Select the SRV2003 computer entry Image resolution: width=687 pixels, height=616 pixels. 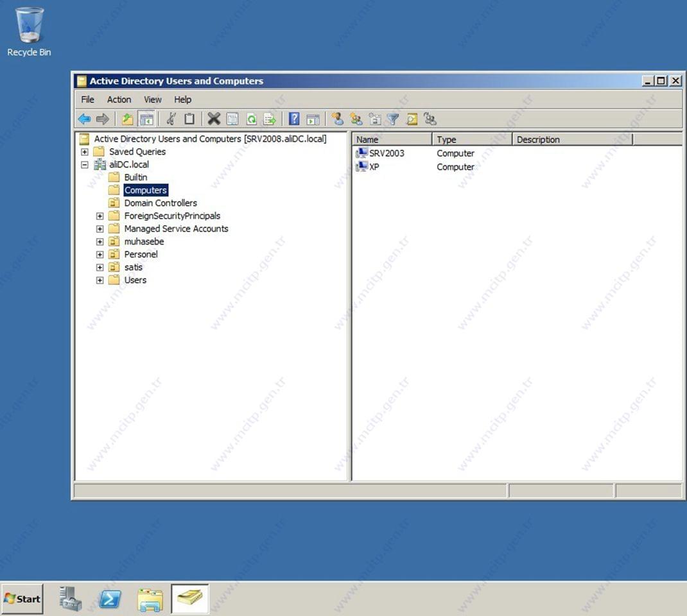[387, 153]
